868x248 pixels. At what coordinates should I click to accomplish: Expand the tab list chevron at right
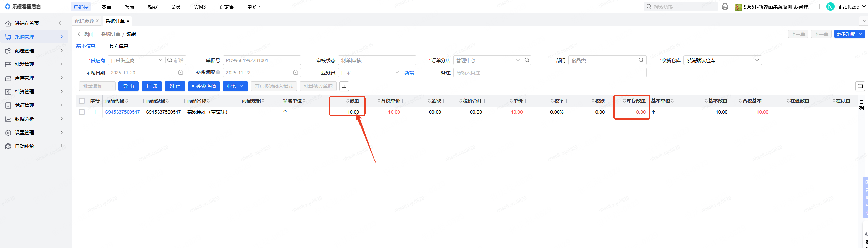[864, 21]
